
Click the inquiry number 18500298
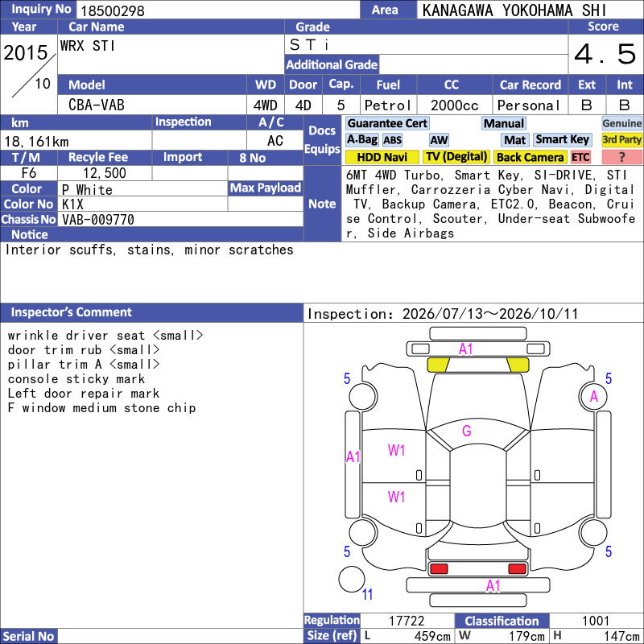113,10
